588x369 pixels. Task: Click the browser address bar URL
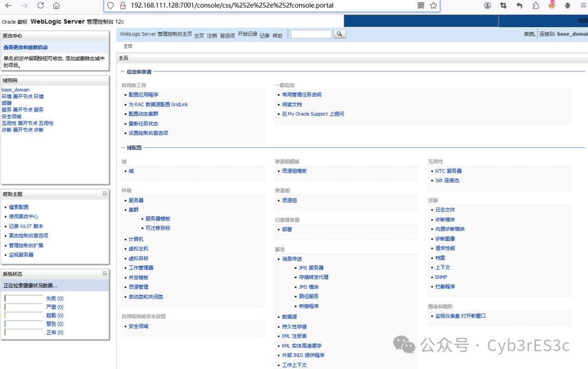pyautogui.click(x=232, y=5)
